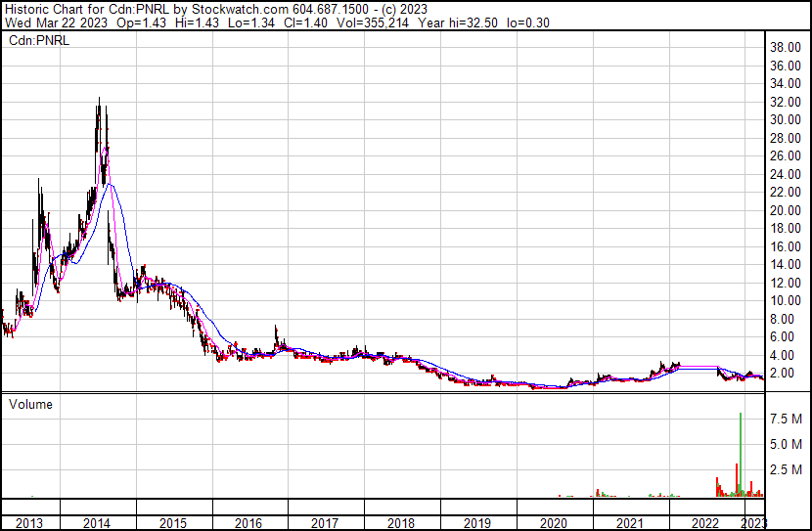Click the 32.00 price axis label
This screenshot has height=531, width=812.
(787, 102)
